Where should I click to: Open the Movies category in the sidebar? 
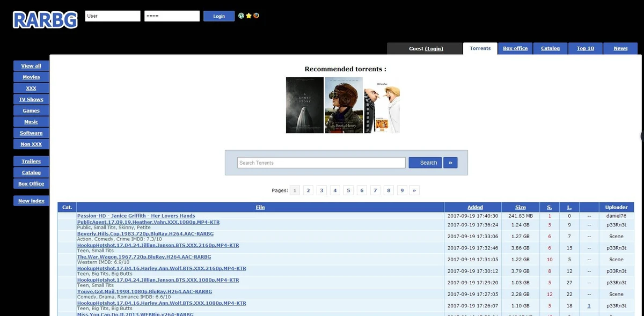(x=31, y=77)
